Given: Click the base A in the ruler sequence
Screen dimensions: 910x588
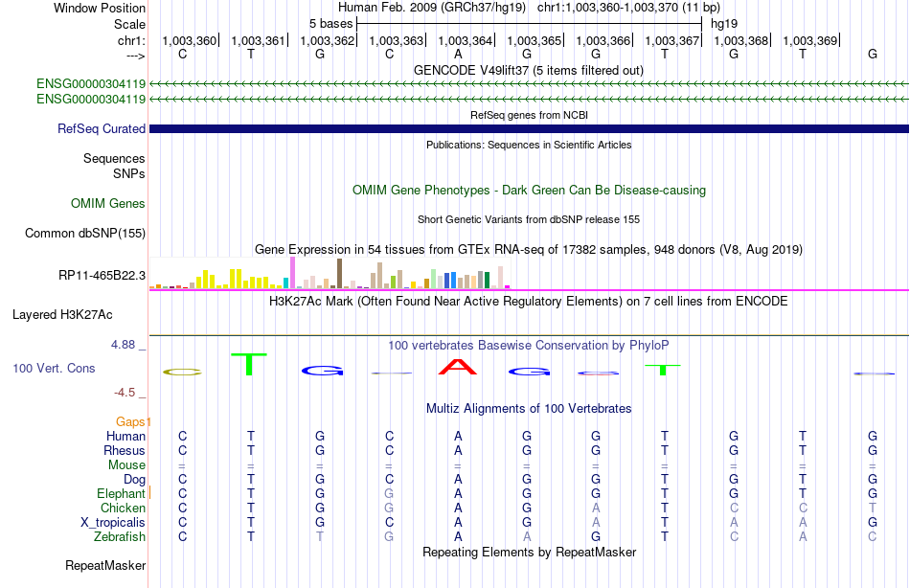Looking at the screenshot, I should click(458, 54).
